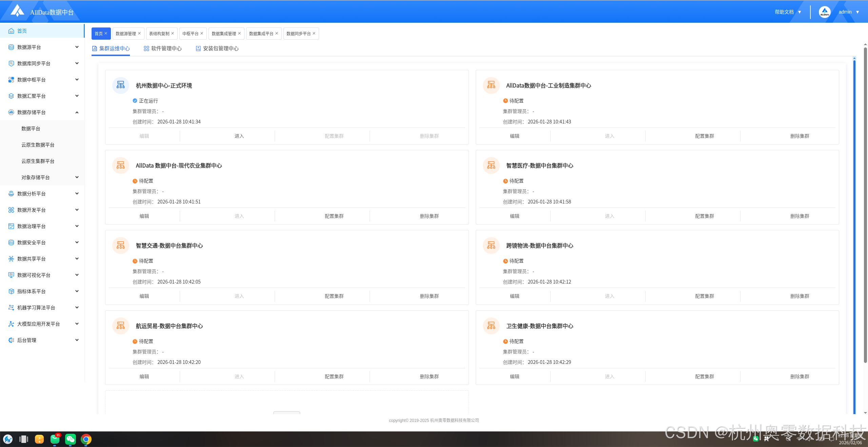The image size is (868, 447).
Task: Click the cluster icon of 卫生健康-数据中台集群中心
Action: tap(491, 326)
